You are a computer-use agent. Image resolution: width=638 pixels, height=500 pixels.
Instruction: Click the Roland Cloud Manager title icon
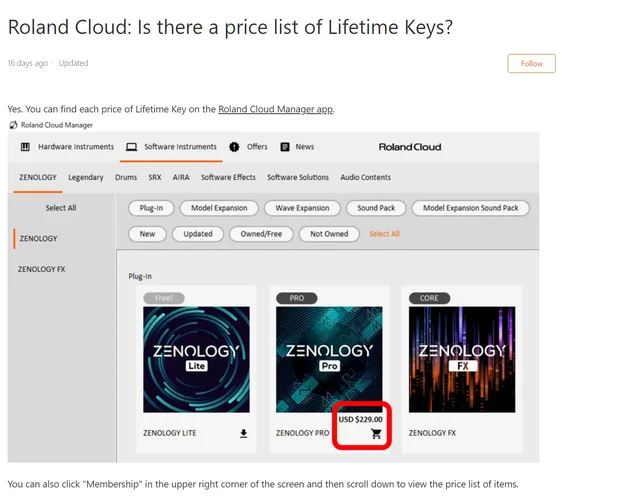(12, 125)
